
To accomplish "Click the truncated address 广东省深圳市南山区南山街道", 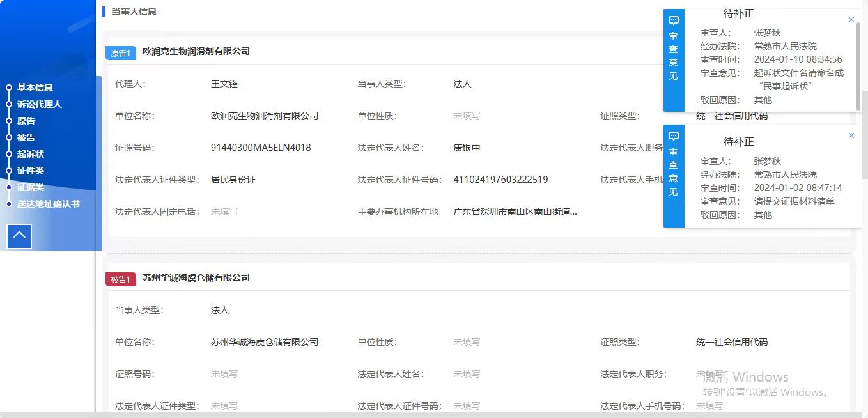I will coord(516,212).
